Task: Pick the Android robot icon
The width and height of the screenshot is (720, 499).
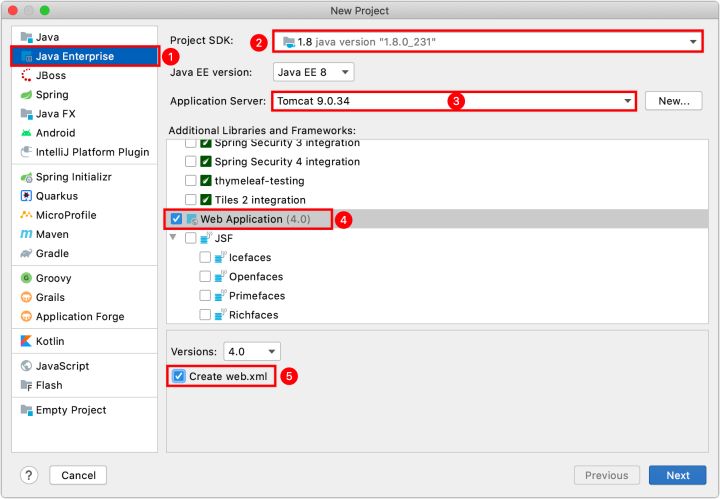Action: coord(27,133)
